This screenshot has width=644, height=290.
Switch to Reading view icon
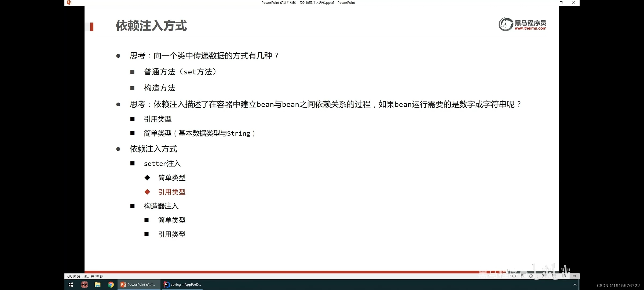[x=564, y=276]
